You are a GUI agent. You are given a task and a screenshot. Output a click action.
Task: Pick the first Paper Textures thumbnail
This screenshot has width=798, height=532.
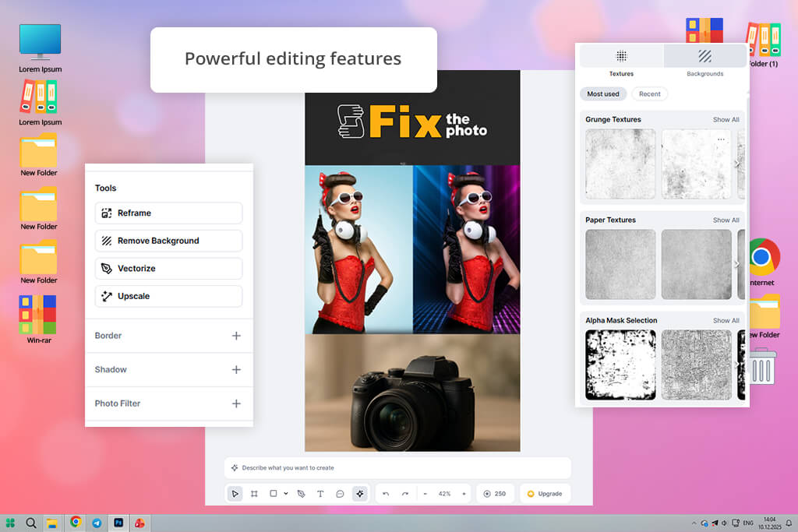click(620, 265)
